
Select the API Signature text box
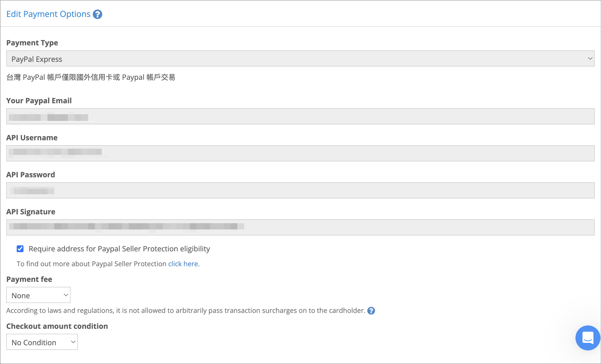pyautogui.click(x=300, y=227)
